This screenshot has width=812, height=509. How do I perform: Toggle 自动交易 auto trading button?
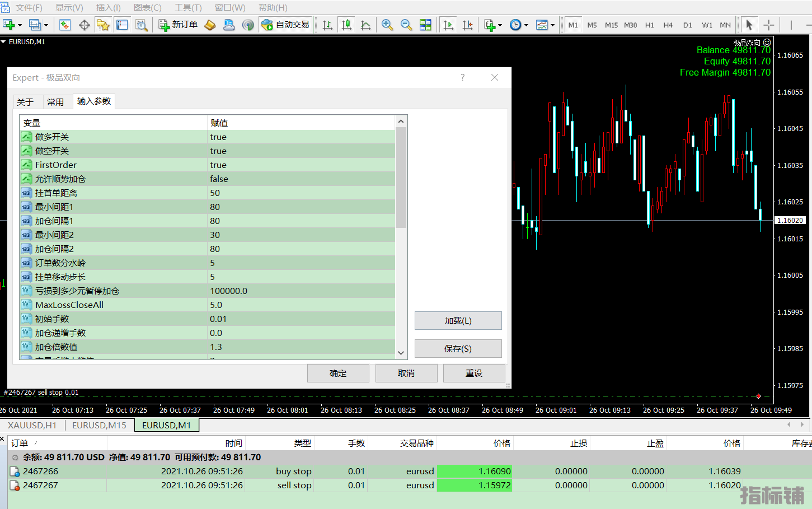285,25
